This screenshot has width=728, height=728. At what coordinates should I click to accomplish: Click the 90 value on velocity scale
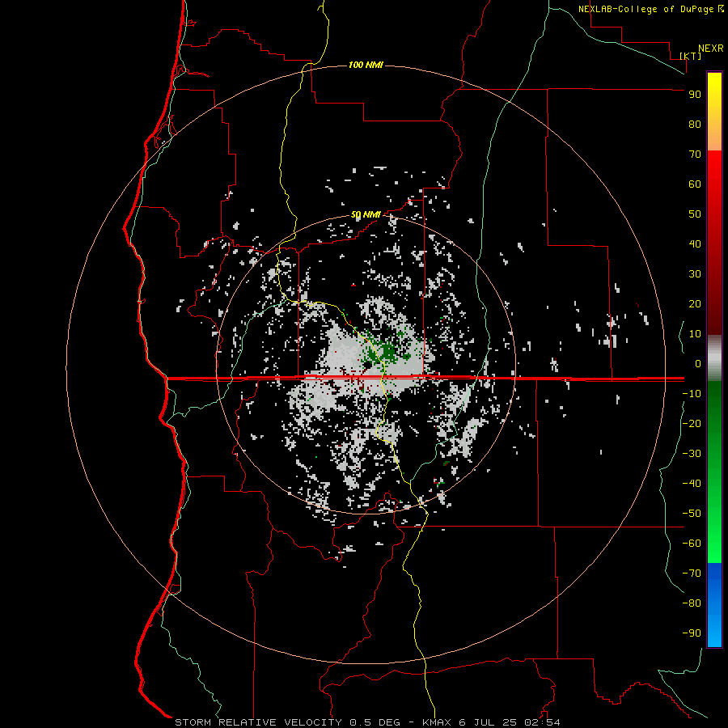(x=695, y=95)
